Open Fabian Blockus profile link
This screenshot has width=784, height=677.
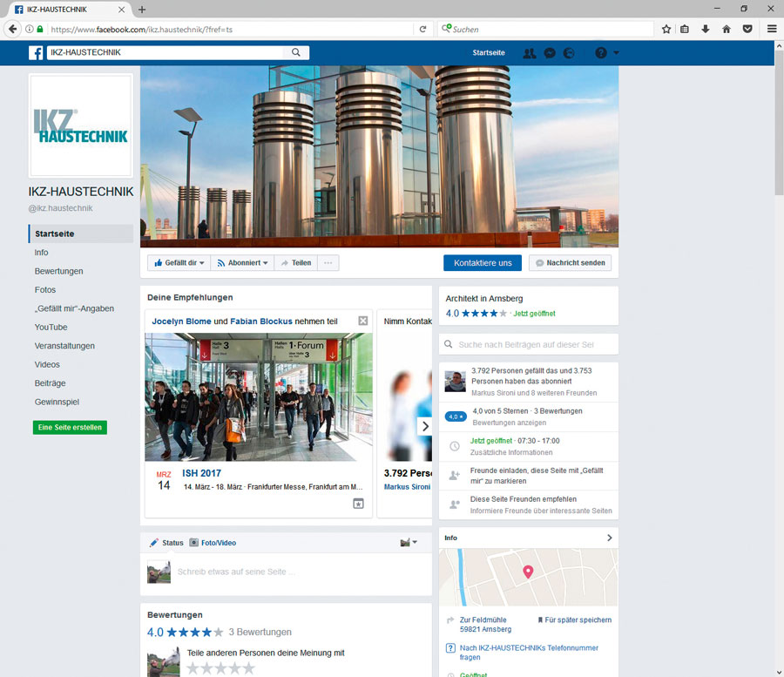point(261,322)
